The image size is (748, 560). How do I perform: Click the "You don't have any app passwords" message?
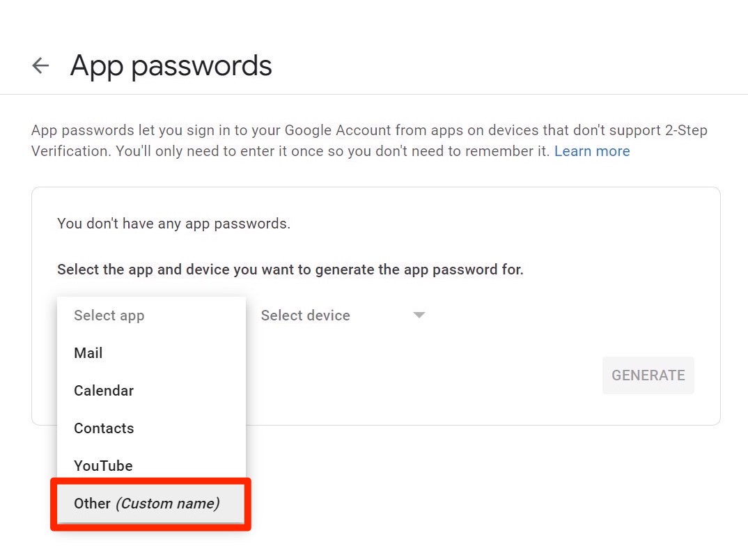(173, 224)
